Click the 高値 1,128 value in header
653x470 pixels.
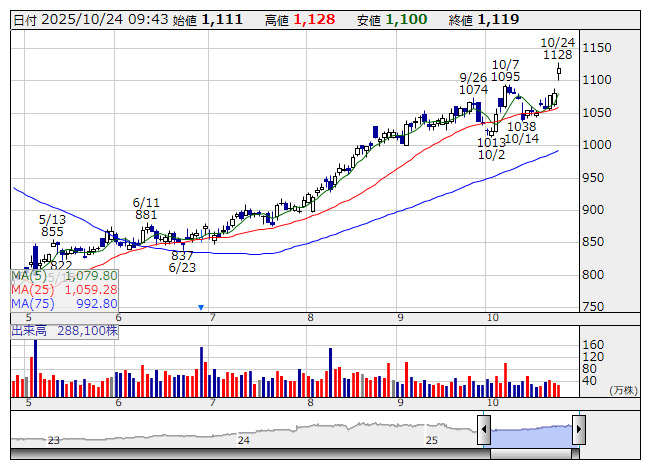click(300, 20)
